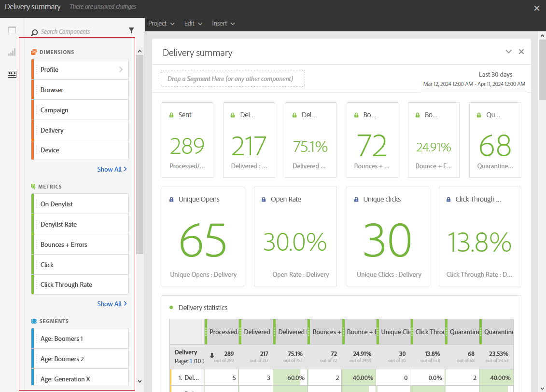Open the Visualizations rail icon
Screen dimensions: 546x392
12,53
